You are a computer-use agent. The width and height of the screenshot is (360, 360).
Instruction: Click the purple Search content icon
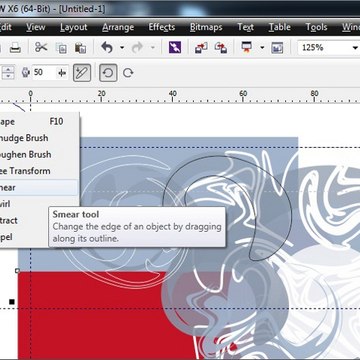coord(175,48)
